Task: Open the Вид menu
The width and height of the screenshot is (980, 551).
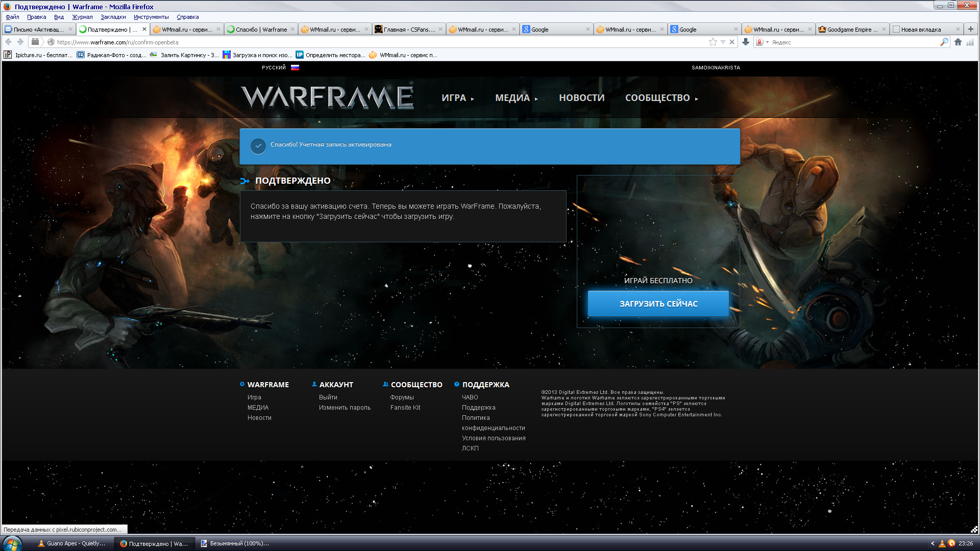Action: coord(59,17)
